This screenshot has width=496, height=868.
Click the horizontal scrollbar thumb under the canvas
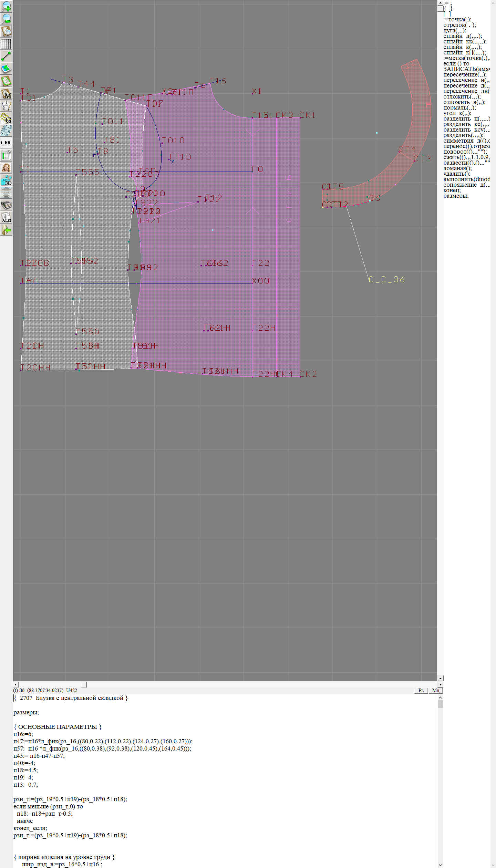pos(84,684)
